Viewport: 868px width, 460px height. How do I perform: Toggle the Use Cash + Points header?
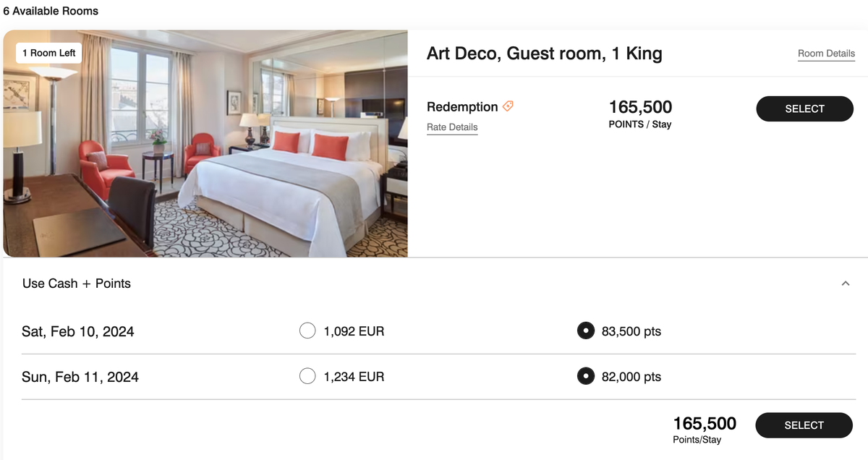76,284
